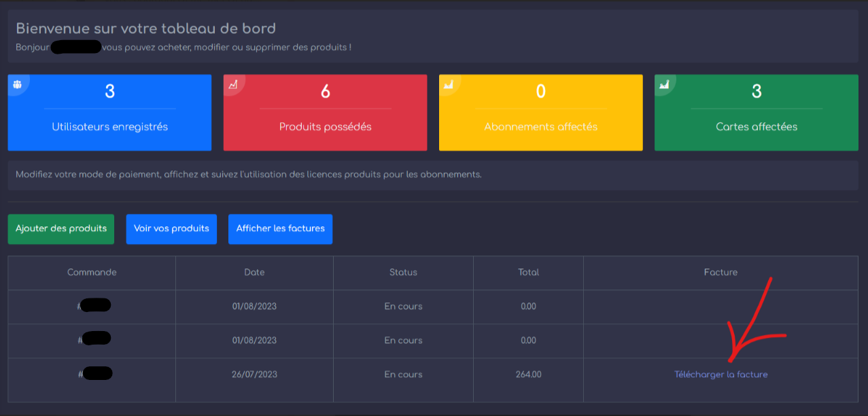Click En cours status in 26/07/2023 row
The width and height of the screenshot is (868, 416).
coord(403,375)
